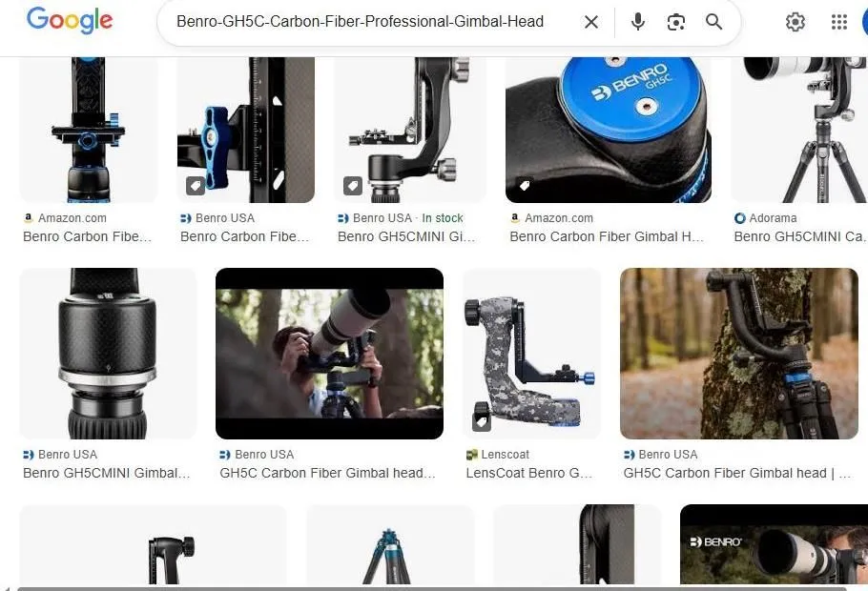Open quick settings gear icon
The image size is (868, 591).
(x=795, y=22)
